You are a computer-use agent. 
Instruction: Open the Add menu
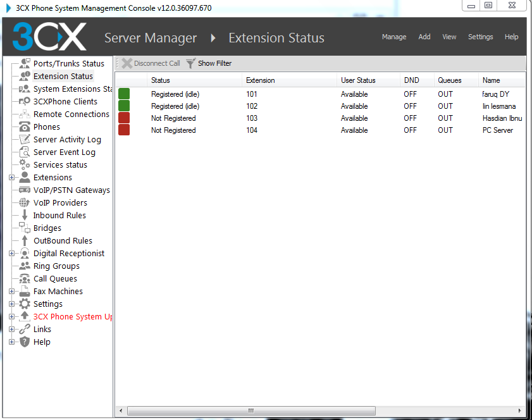point(424,37)
